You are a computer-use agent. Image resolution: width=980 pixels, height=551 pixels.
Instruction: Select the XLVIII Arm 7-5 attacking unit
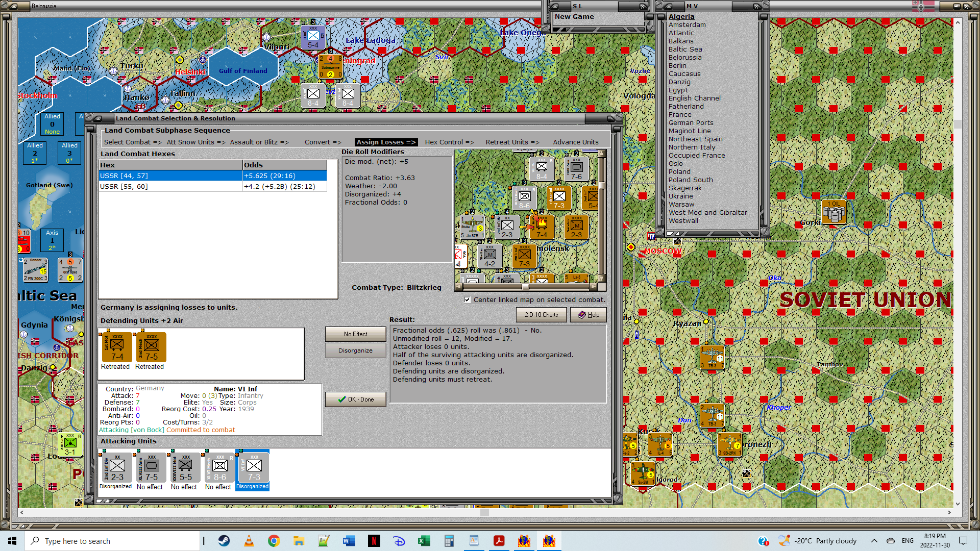(151, 467)
